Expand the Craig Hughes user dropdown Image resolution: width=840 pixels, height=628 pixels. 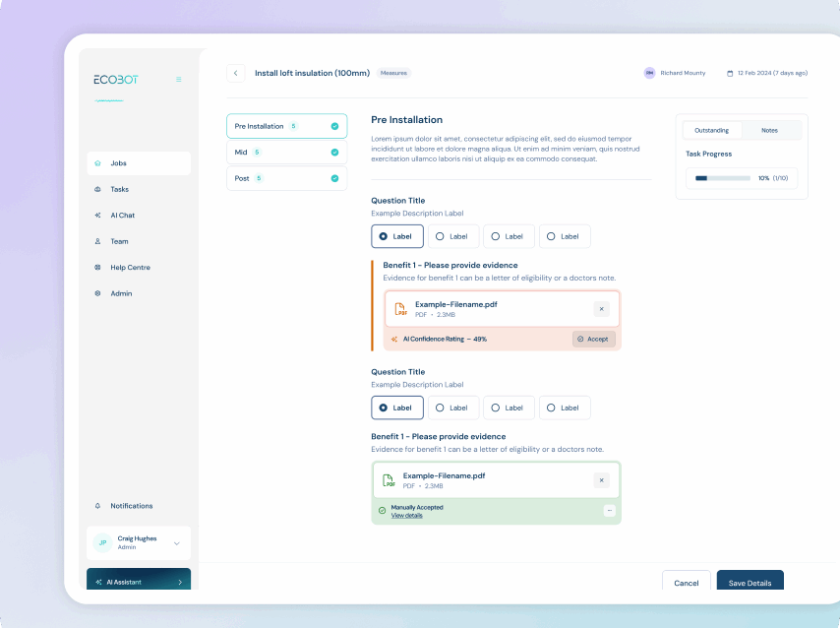click(x=177, y=543)
